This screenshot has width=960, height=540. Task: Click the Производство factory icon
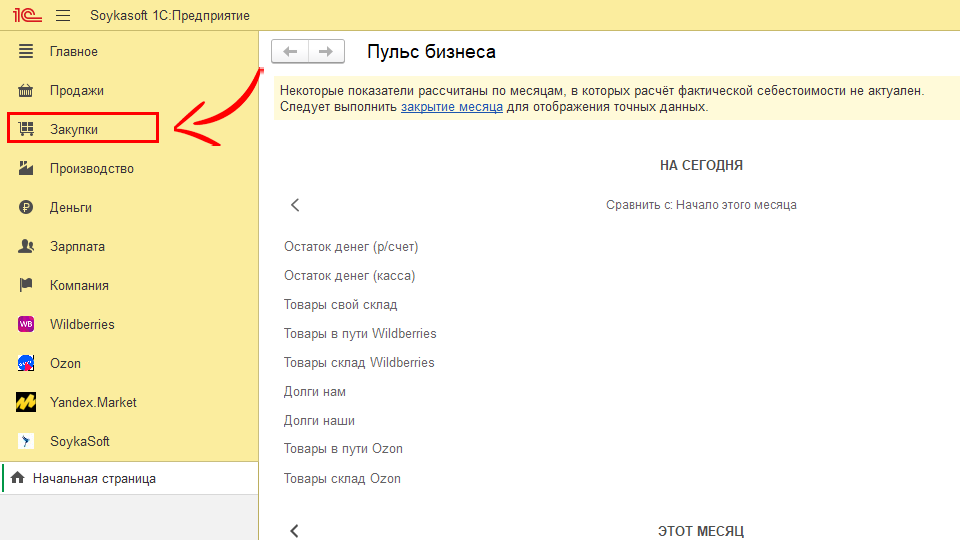point(27,168)
